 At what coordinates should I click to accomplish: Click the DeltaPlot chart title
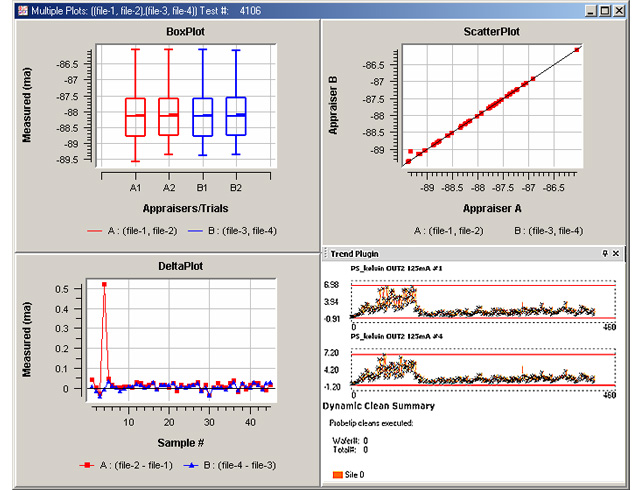(x=180, y=266)
